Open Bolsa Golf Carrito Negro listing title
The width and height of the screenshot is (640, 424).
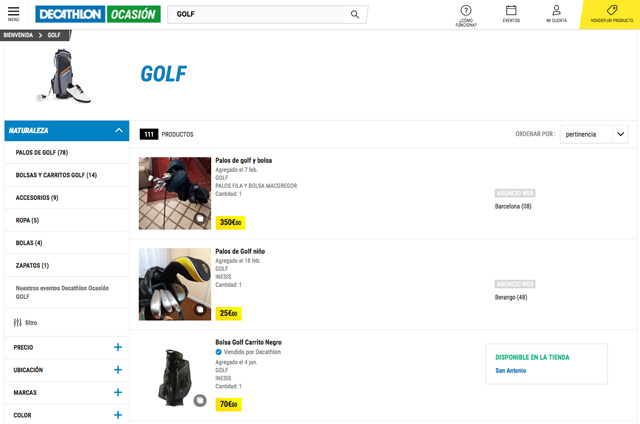click(249, 342)
